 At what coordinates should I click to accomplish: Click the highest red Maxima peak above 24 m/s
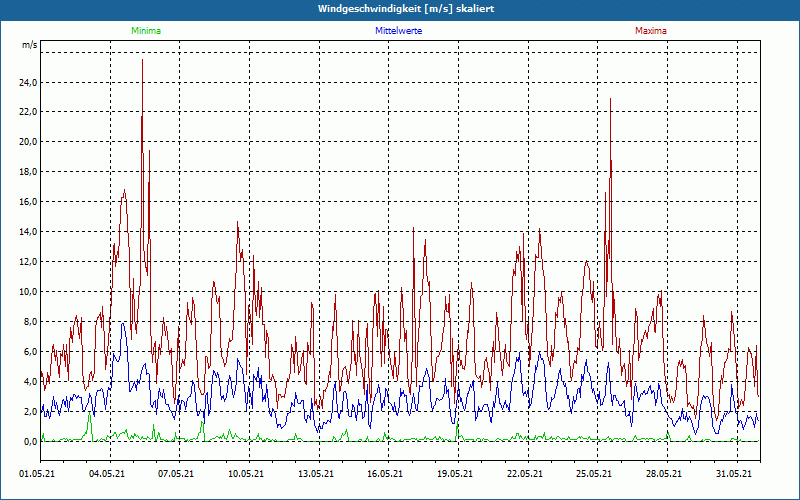click(x=142, y=61)
